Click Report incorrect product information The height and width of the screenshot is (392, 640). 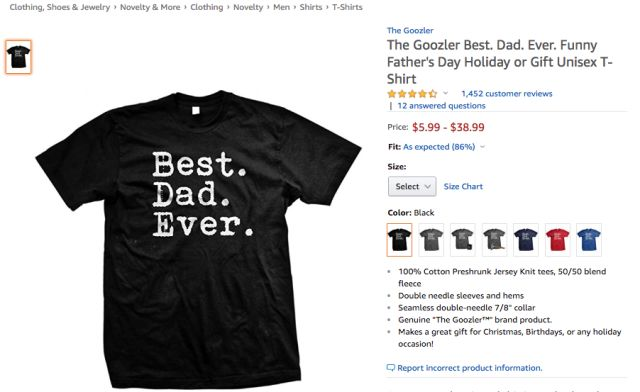click(469, 368)
